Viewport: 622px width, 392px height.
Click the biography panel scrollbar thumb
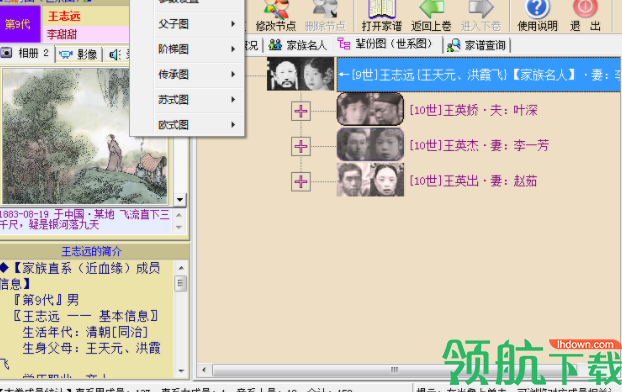tap(181, 283)
